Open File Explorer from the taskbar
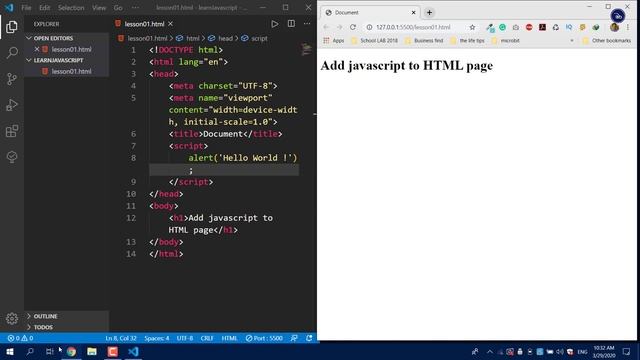The width and height of the screenshot is (640, 360). coord(92,351)
